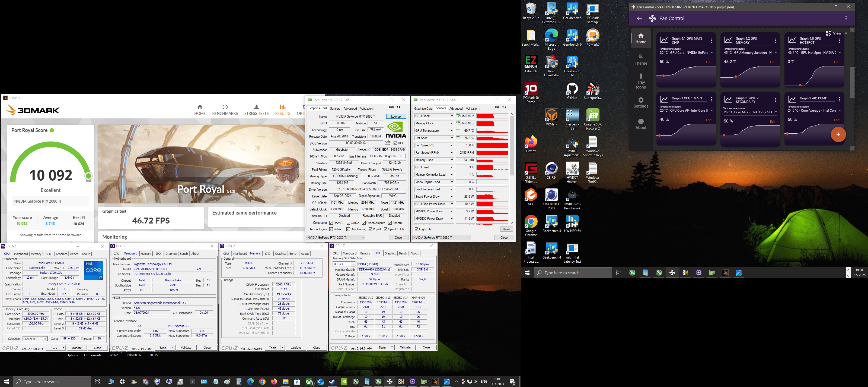Expand GPU Clock sensor dropdown in GPU-Z

[x=452, y=116]
